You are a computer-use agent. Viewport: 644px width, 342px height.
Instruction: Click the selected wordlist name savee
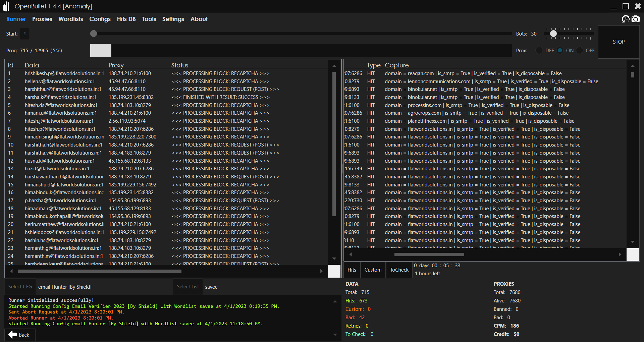pos(211,287)
